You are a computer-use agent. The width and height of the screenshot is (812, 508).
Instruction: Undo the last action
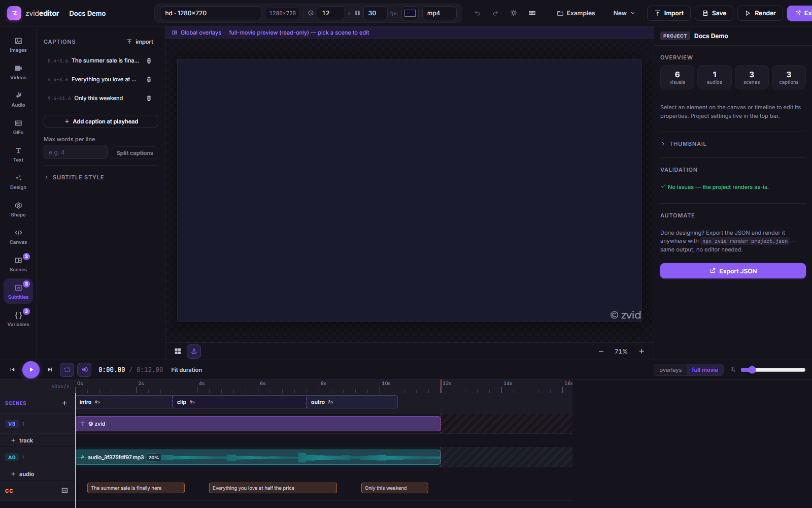[x=477, y=13]
